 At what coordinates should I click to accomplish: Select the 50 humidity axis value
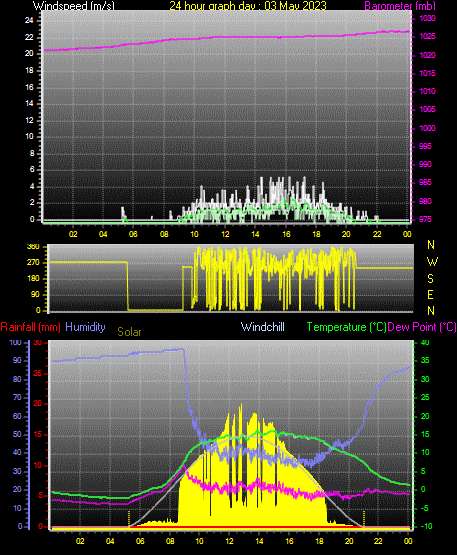17,434
